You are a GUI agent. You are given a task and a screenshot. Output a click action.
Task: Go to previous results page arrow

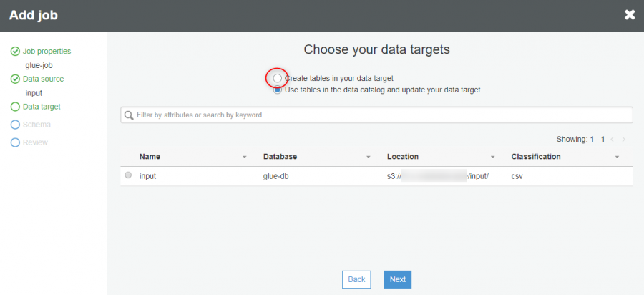pos(613,140)
